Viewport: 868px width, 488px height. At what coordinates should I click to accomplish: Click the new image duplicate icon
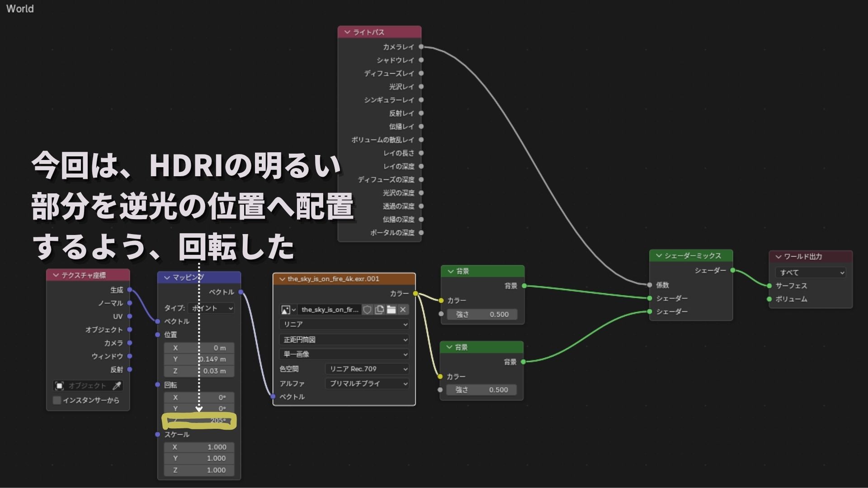click(379, 310)
